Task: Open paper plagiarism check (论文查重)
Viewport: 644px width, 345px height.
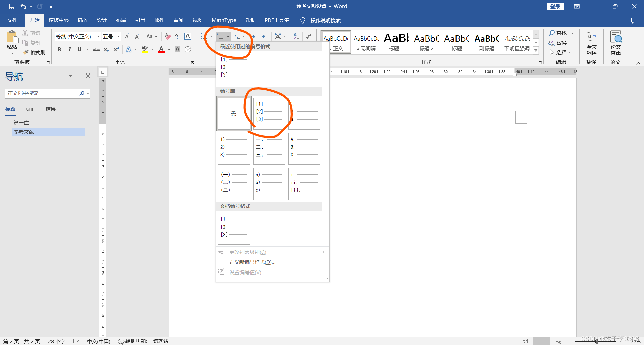Action: pyautogui.click(x=615, y=43)
